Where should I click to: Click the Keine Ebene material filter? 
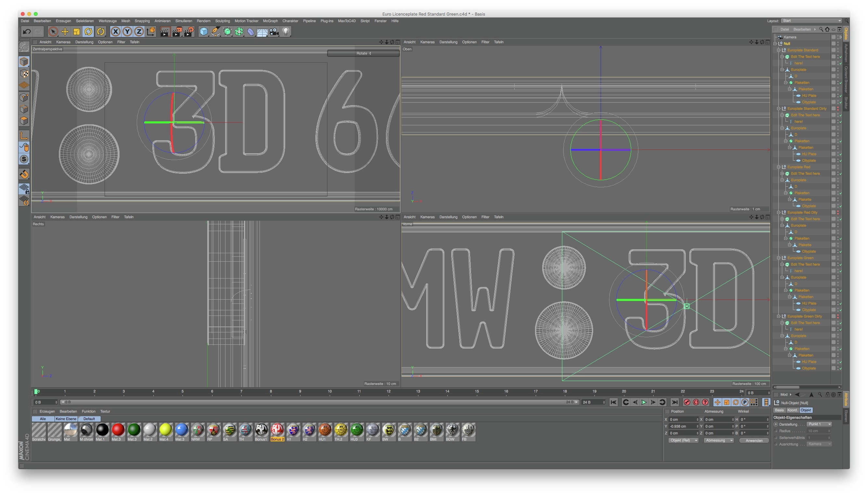click(66, 418)
